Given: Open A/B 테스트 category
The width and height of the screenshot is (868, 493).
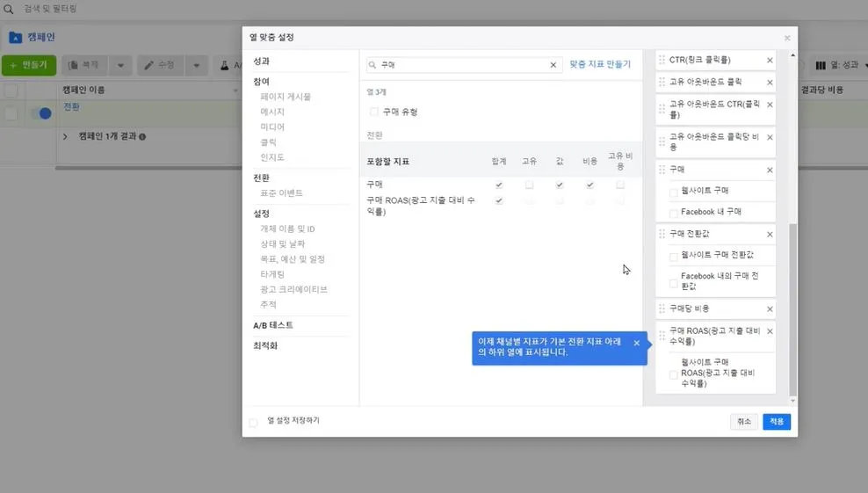Looking at the screenshot, I should (273, 325).
